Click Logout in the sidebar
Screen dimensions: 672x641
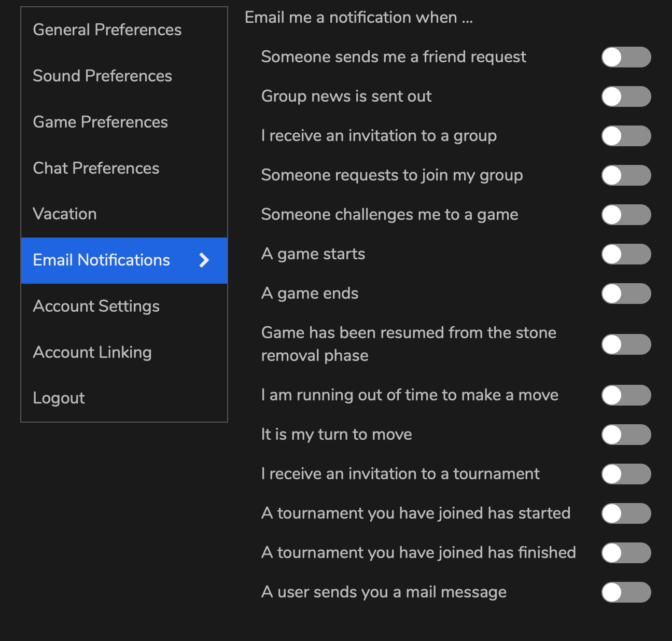point(59,398)
